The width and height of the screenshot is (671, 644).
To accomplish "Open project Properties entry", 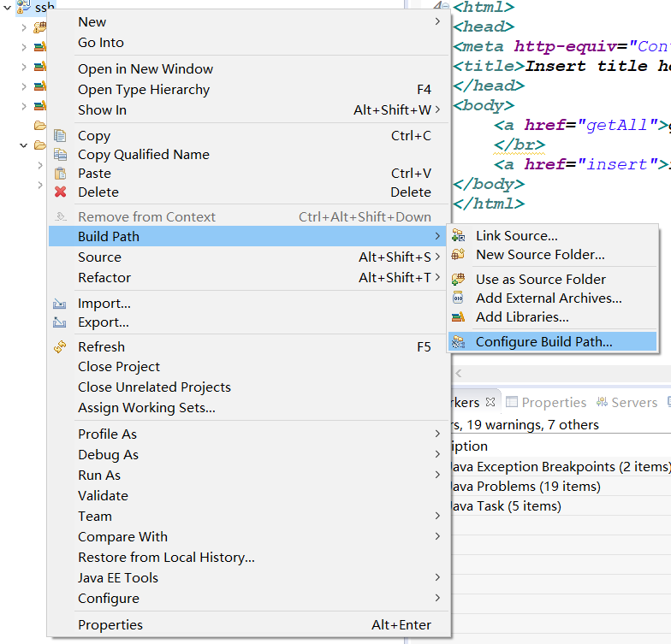I will [248, 624].
